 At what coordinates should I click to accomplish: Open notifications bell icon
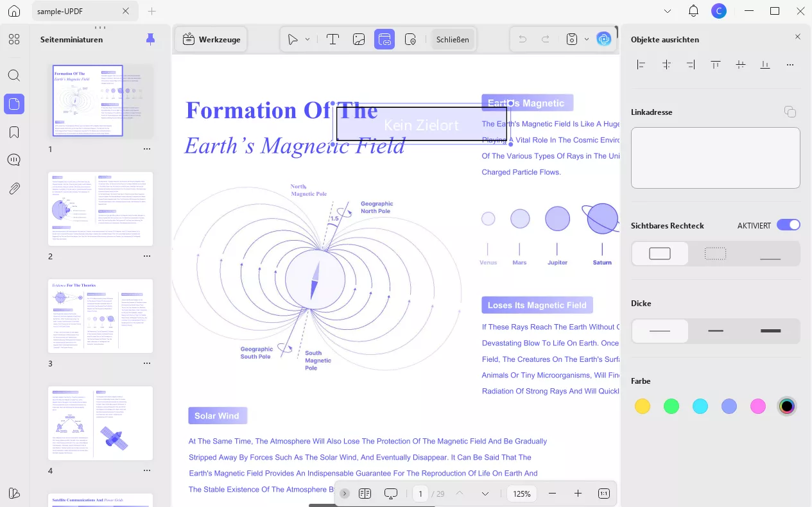(x=693, y=11)
